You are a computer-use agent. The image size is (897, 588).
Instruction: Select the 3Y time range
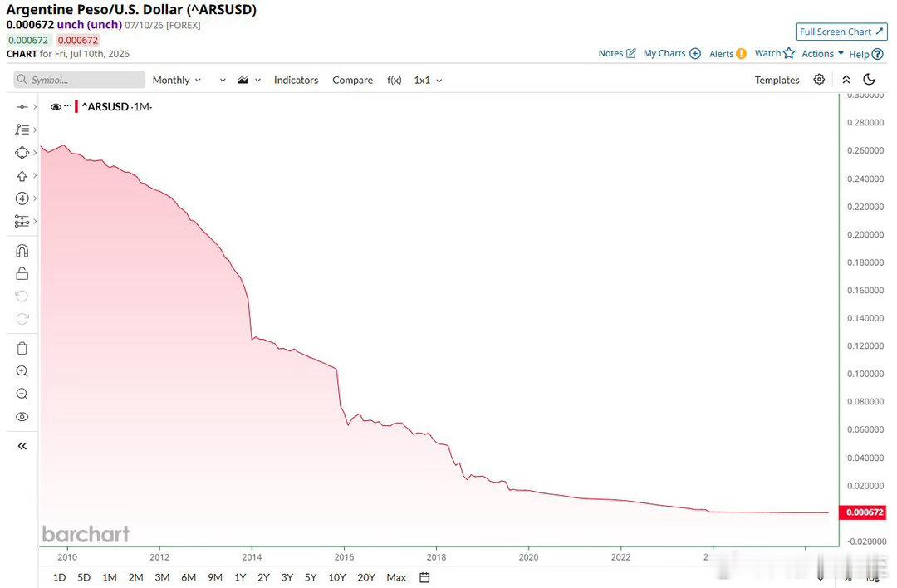coord(287,578)
